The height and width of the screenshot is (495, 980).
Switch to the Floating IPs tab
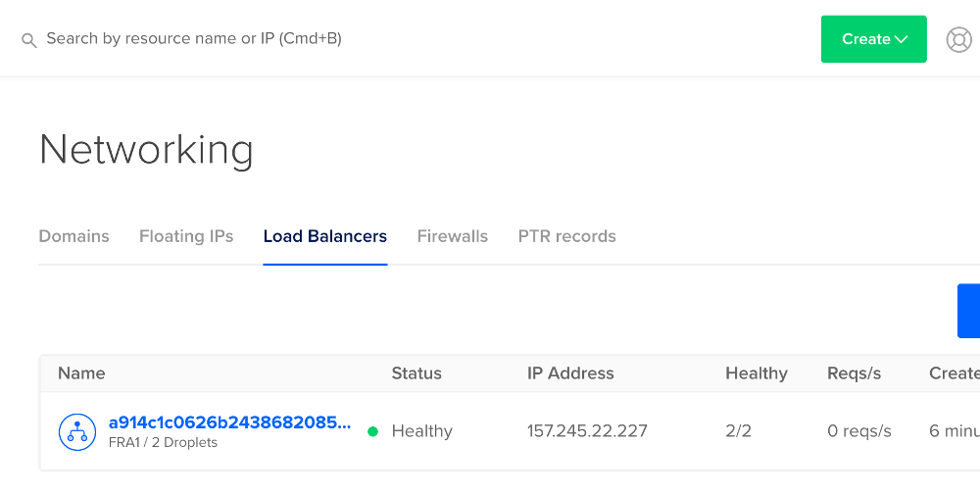(x=186, y=236)
